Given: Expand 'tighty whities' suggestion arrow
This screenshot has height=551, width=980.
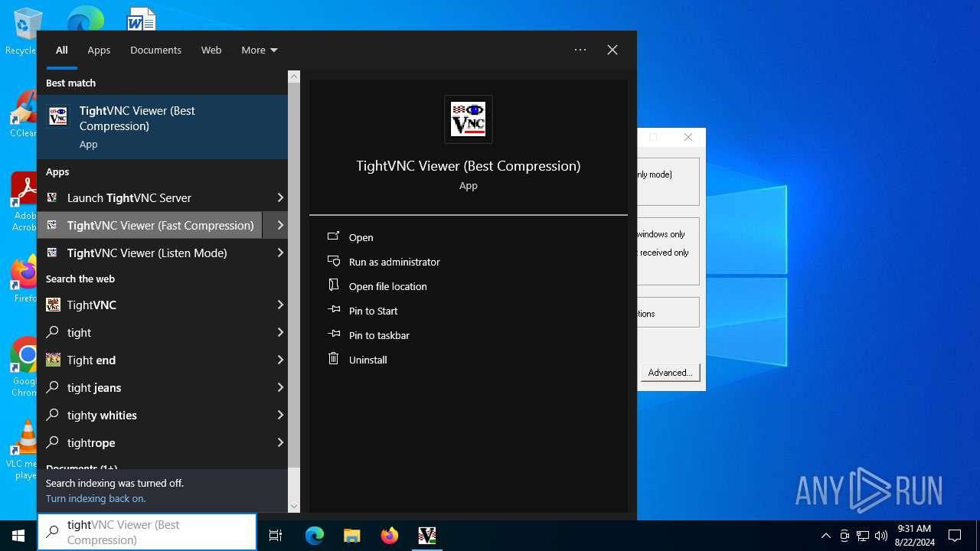Looking at the screenshot, I should pyautogui.click(x=280, y=415).
